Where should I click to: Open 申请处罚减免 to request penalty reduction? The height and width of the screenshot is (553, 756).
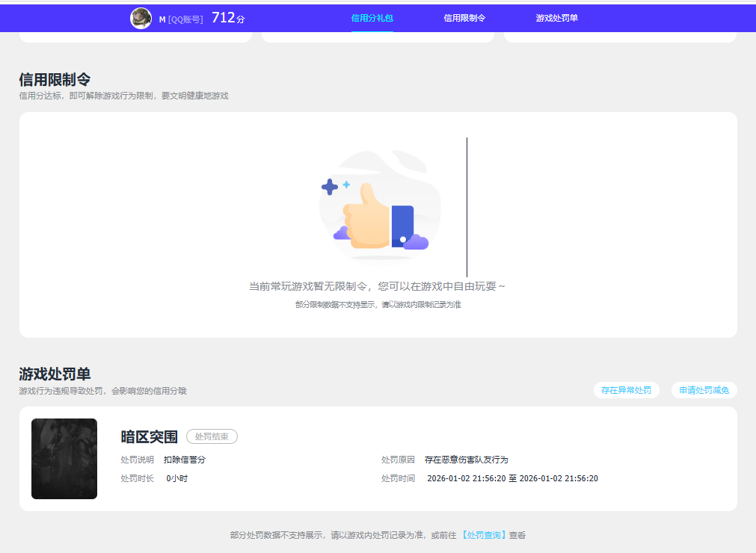point(703,389)
